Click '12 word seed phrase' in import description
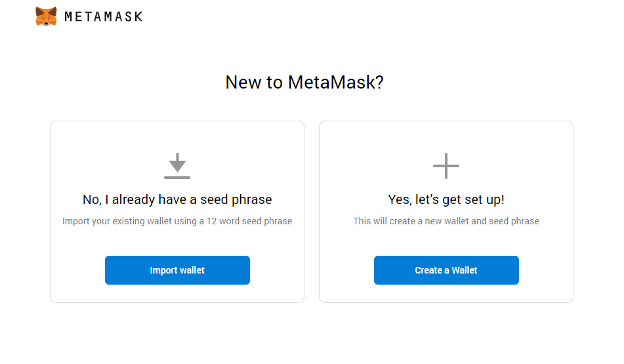The width and height of the screenshot is (624, 364). pos(249,221)
